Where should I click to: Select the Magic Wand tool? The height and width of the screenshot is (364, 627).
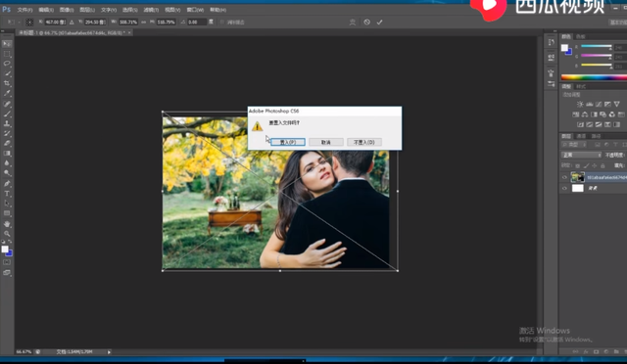[x=7, y=73]
